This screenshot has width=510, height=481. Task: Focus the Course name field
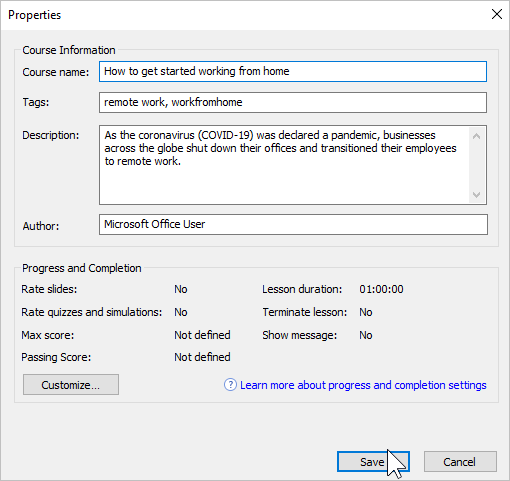coord(293,71)
